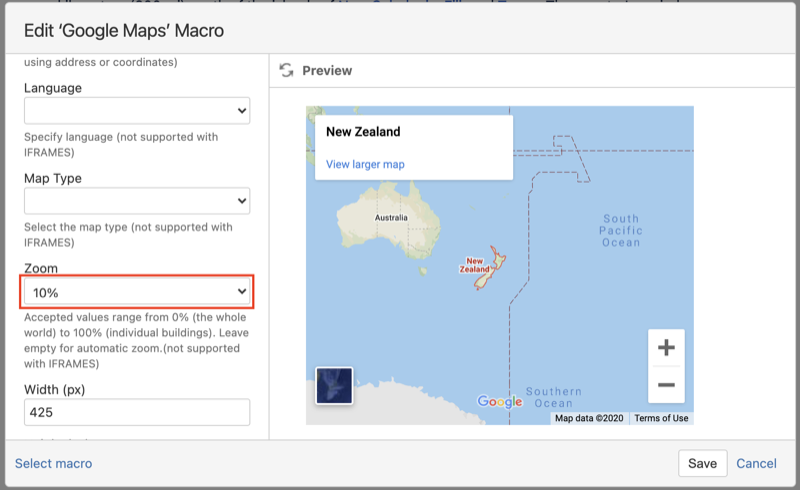Zoom in with the map plus button
The width and height of the screenshot is (800, 490).
tap(666, 348)
